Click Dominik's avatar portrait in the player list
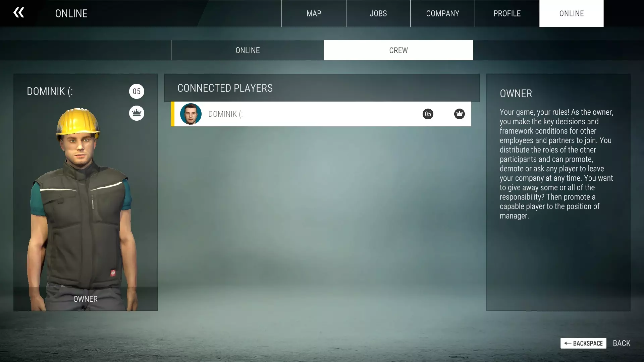 (191, 114)
